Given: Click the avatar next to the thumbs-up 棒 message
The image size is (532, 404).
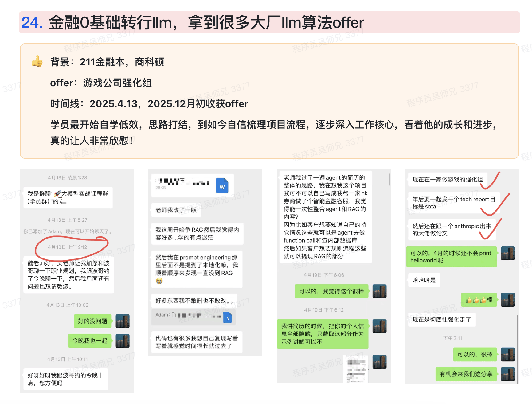Looking at the screenshot, I should (508, 300).
